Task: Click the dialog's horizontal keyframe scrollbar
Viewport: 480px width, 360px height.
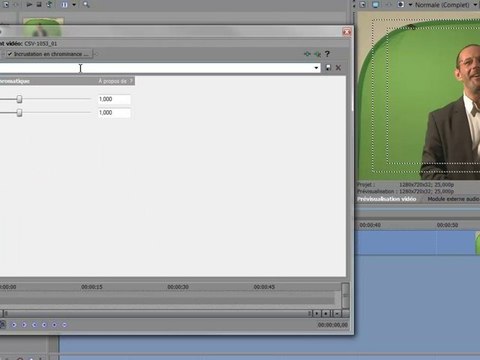Action: 157,314
